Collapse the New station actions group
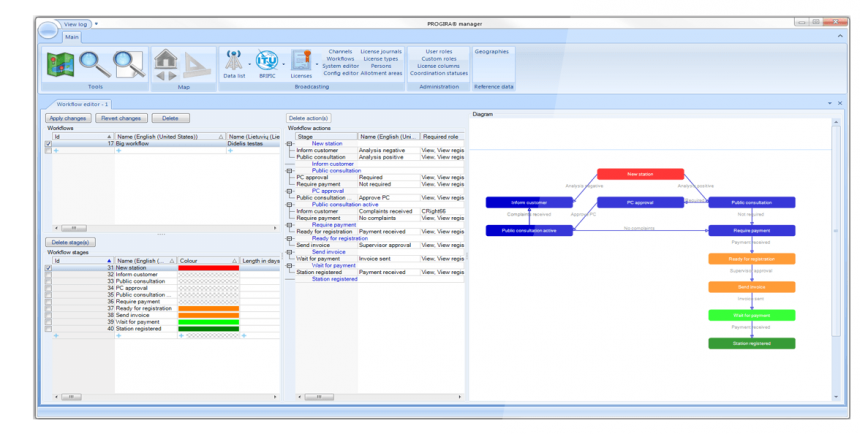860x434 pixels. (x=290, y=144)
